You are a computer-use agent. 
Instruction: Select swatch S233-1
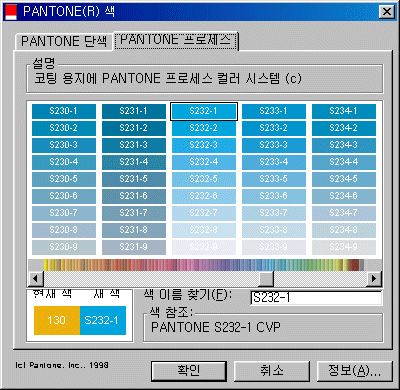pyautogui.click(x=274, y=111)
